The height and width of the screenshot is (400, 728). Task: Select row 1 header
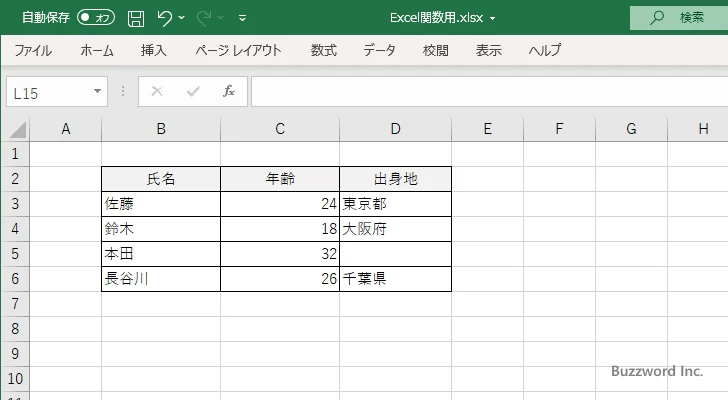pyautogui.click(x=15, y=154)
